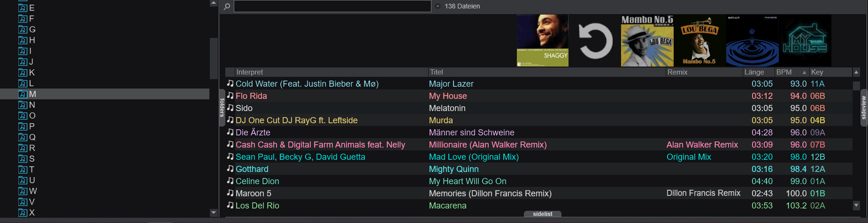Screen dimensions: 868x223
Task: Open the M filter folder
Action: tap(32, 94)
